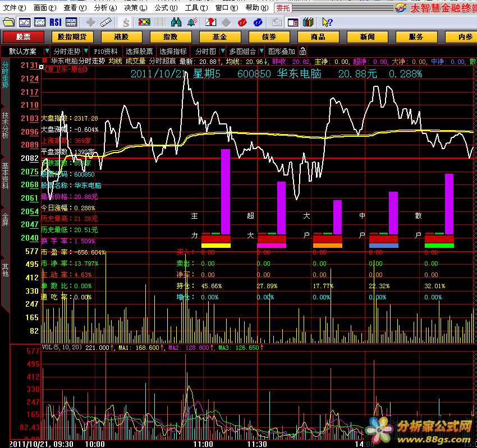The width and height of the screenshot is (477, 448).
Task: Click the grey hatched pattern icon
Action: (160, 22)
